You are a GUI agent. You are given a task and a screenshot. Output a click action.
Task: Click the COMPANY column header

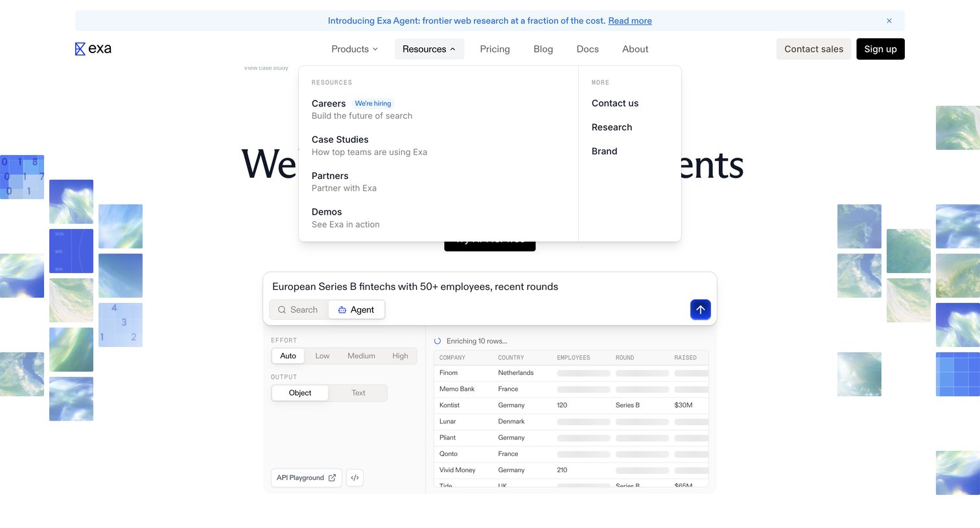[x=452, y=358]
